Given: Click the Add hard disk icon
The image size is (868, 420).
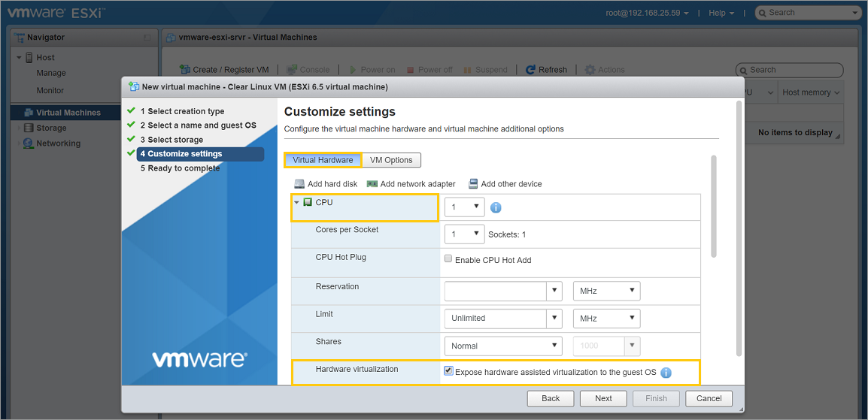Looking at the screenshot, I should pyautogui.click(x=299, y=184).
